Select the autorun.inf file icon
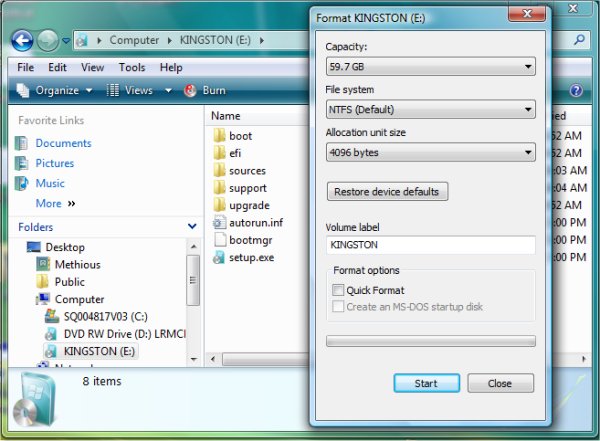600x441 pixels. click(x=220, y=222)
